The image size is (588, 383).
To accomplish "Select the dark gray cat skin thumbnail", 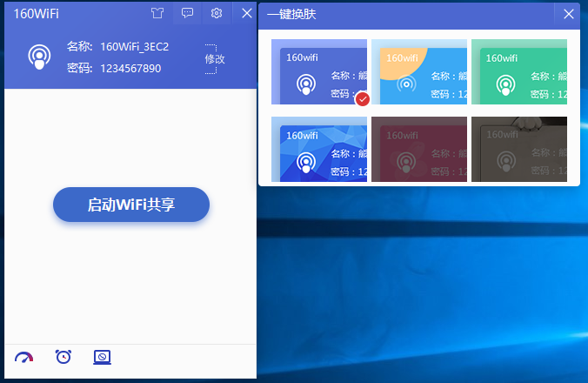I will [x=519, y=150].
